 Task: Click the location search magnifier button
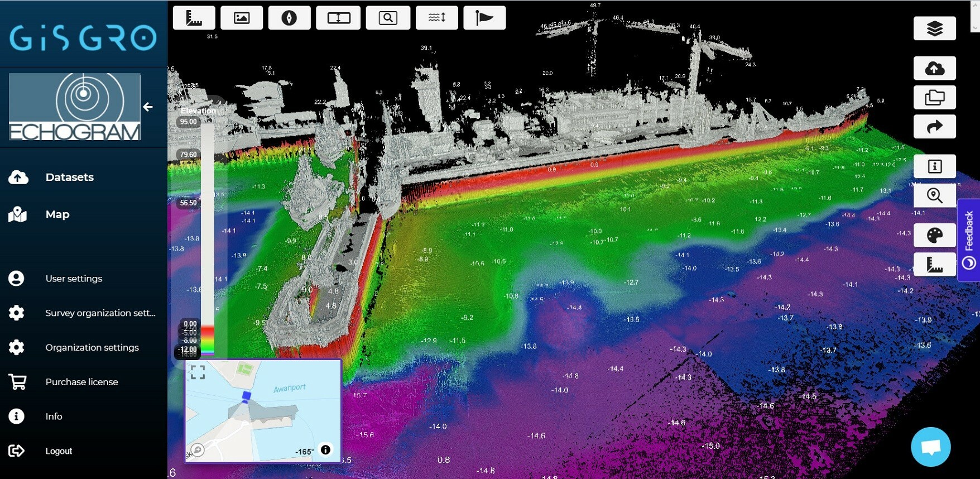[x=934, y=195]
